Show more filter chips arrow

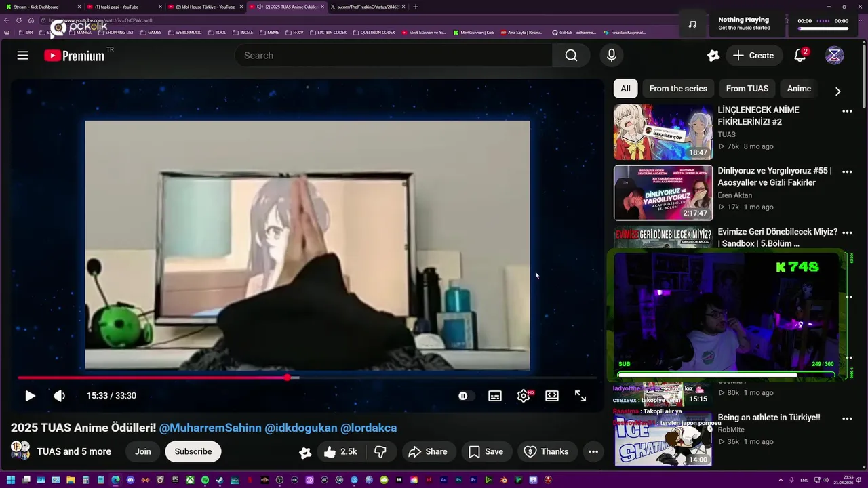click(x=837, y=91)
